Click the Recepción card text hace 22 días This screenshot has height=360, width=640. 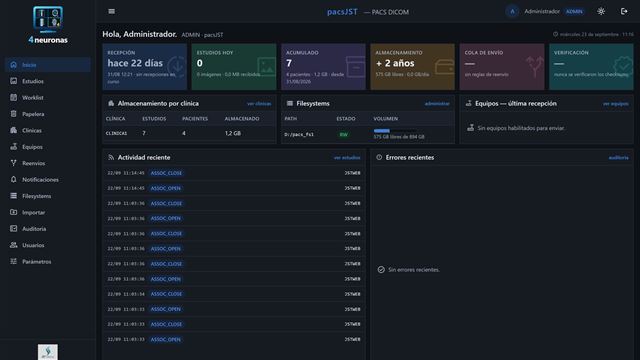(135, 63)
